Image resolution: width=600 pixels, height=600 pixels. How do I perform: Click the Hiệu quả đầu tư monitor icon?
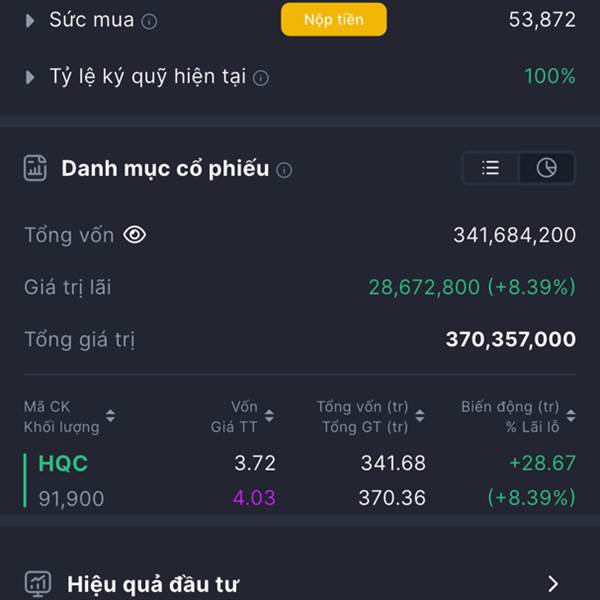pyautogui.click(x=38, y=584)
